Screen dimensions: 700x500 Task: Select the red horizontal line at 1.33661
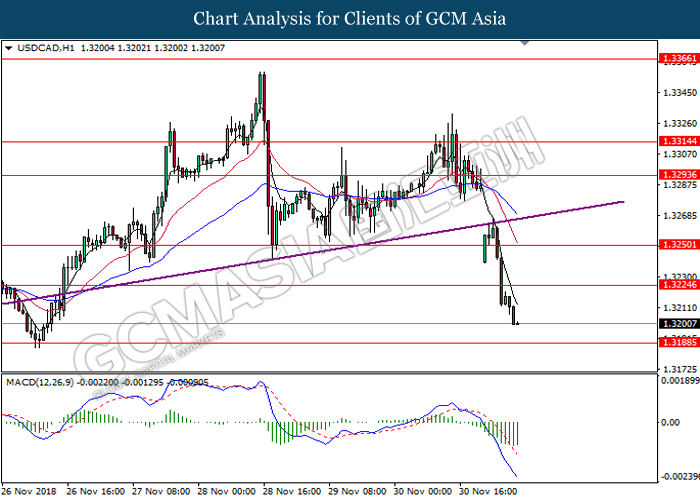[x=329, y=59]
